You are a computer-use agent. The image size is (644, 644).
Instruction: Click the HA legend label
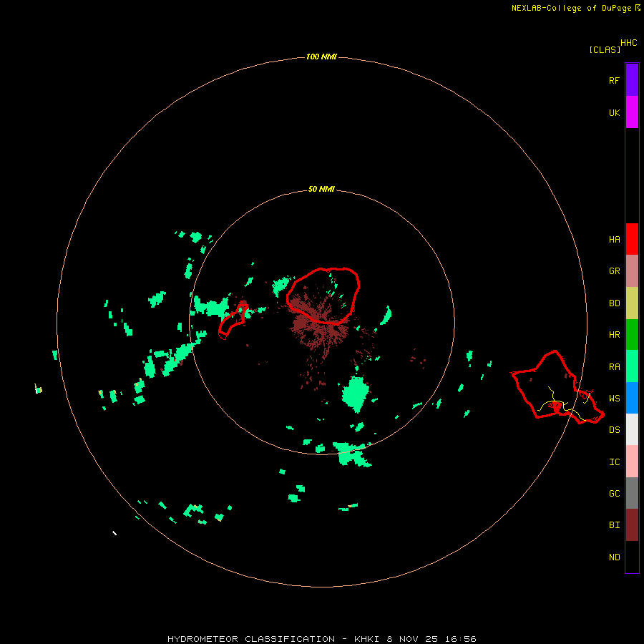614,240
